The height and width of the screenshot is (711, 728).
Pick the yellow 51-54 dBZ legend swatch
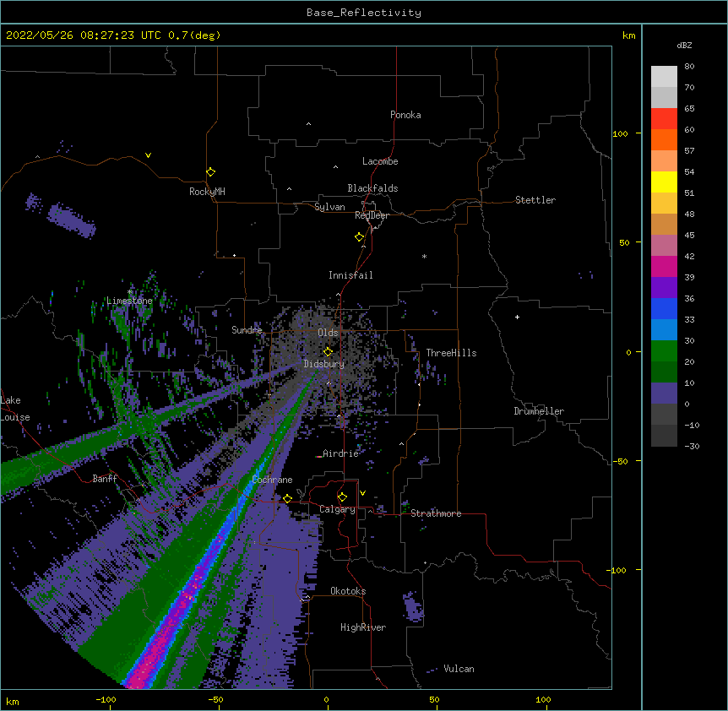(664, 182)
